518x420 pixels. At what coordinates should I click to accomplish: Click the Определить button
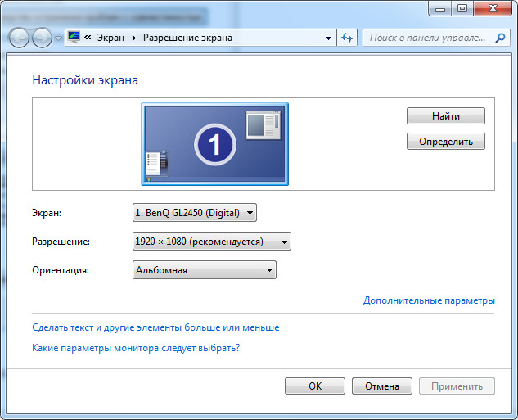coord(446,142)
